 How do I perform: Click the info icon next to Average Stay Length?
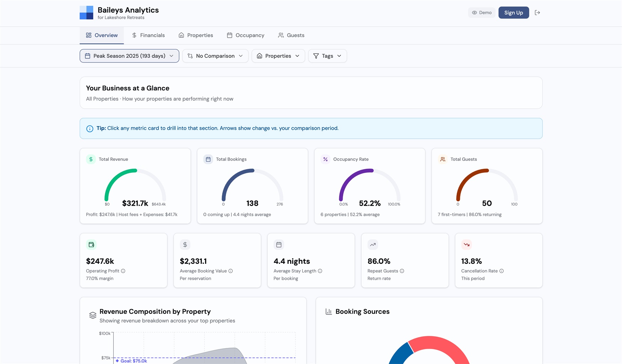320,271
